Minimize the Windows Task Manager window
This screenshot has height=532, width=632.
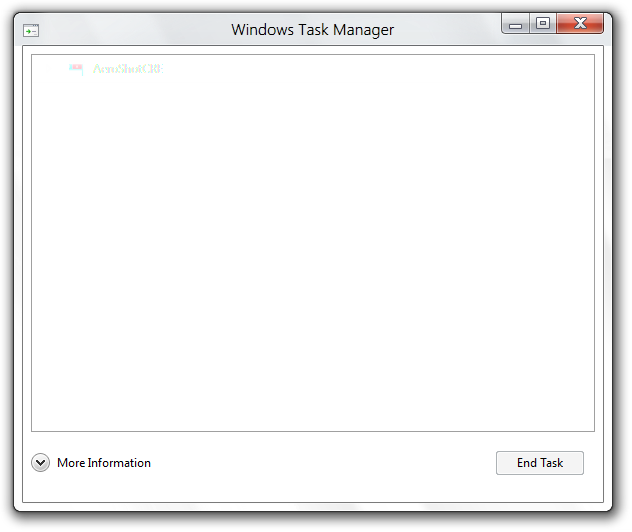tap(516, 24)
